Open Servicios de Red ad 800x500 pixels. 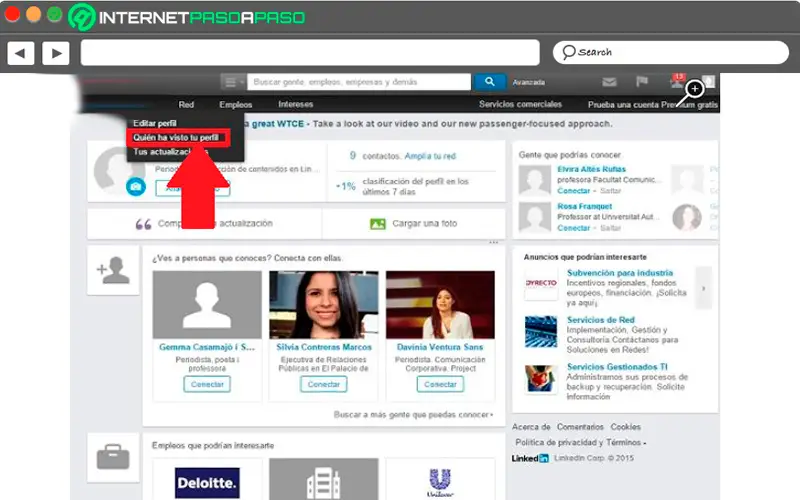click(x=601, y=320)
